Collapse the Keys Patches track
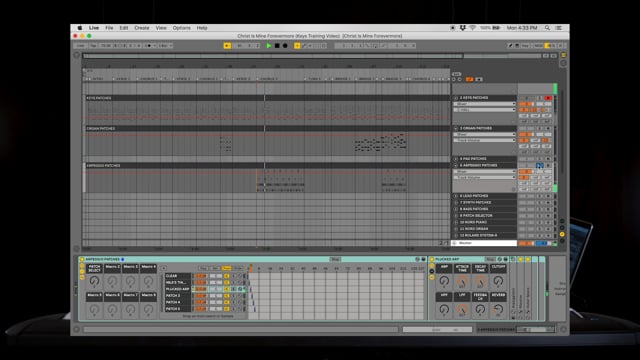The width and height of the screenshot is (640, 360). coord(456,98)
